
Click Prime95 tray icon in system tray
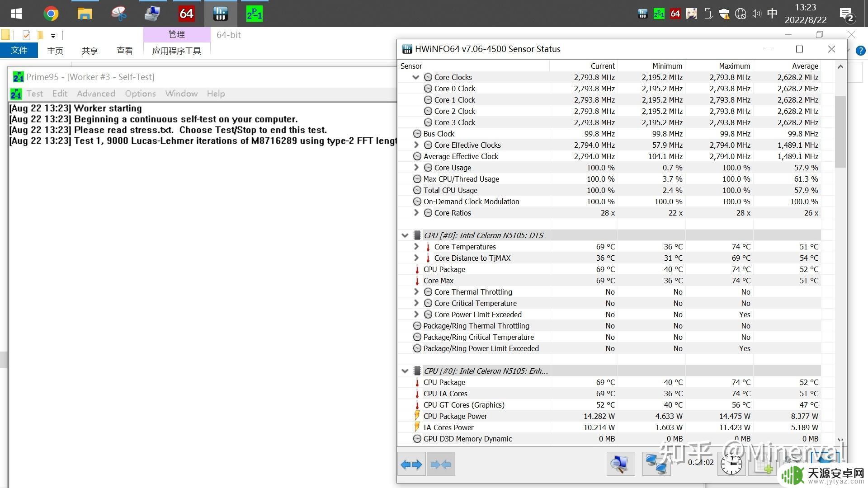pos(659,14)
